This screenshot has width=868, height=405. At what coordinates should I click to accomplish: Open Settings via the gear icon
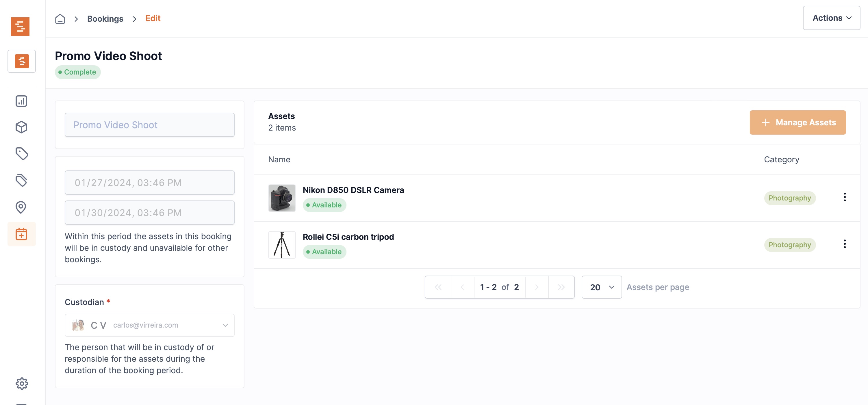pyautogui.click(x=22, y=383)
